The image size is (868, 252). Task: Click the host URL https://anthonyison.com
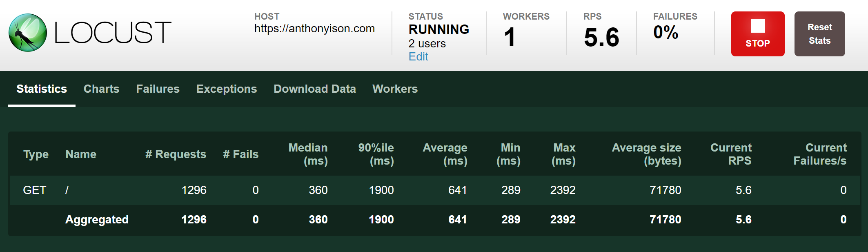coord(314,29)
